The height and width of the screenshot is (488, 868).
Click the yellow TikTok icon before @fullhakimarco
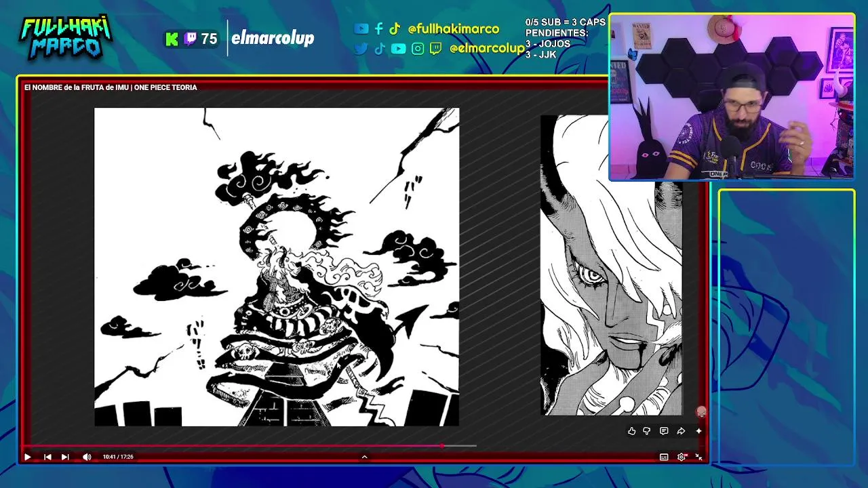pos(395,28)
